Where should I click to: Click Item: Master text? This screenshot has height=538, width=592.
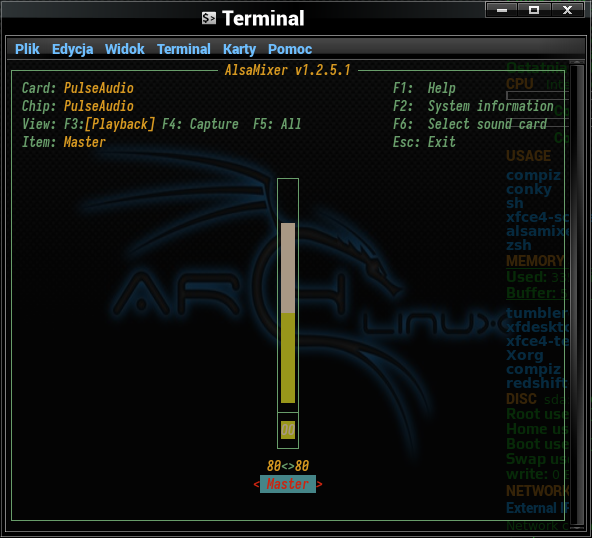[x=64, y=142]
